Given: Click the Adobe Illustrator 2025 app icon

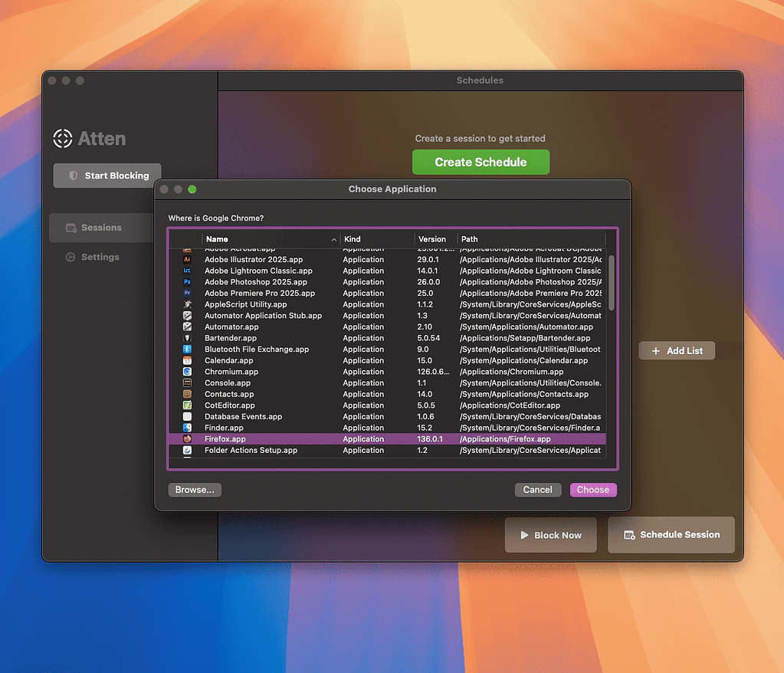Looking at the screenshot, I should (x=187, y=260).
